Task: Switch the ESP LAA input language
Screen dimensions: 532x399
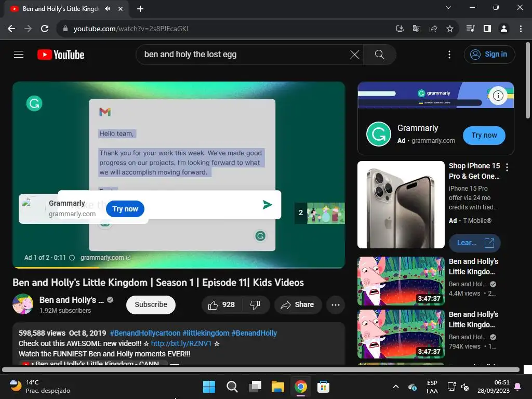Action: click(432, 387)
